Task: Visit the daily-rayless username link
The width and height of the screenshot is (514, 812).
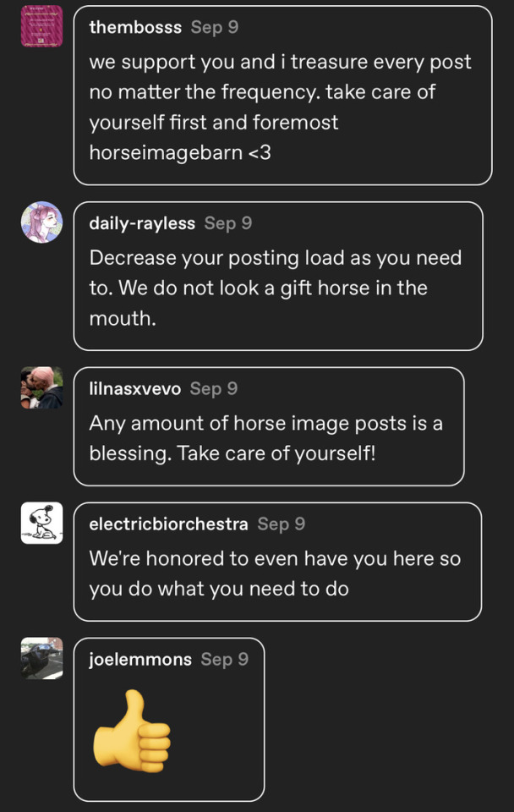Action: [142, 223]
